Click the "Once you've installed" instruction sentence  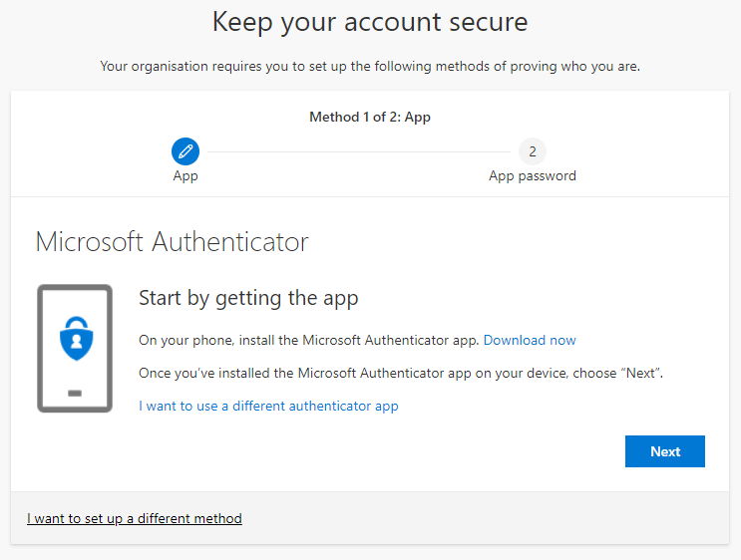pyautogui.click(x=401, y=373)
